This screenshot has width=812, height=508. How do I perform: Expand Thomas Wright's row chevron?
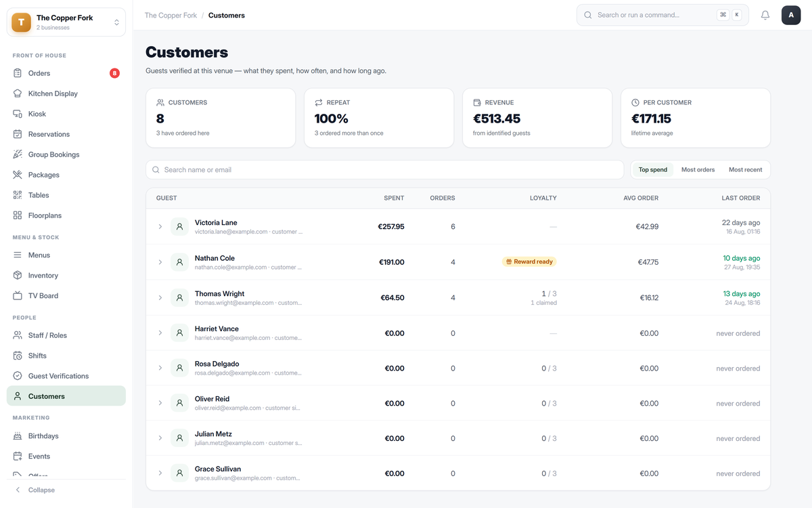click(160, 297)
